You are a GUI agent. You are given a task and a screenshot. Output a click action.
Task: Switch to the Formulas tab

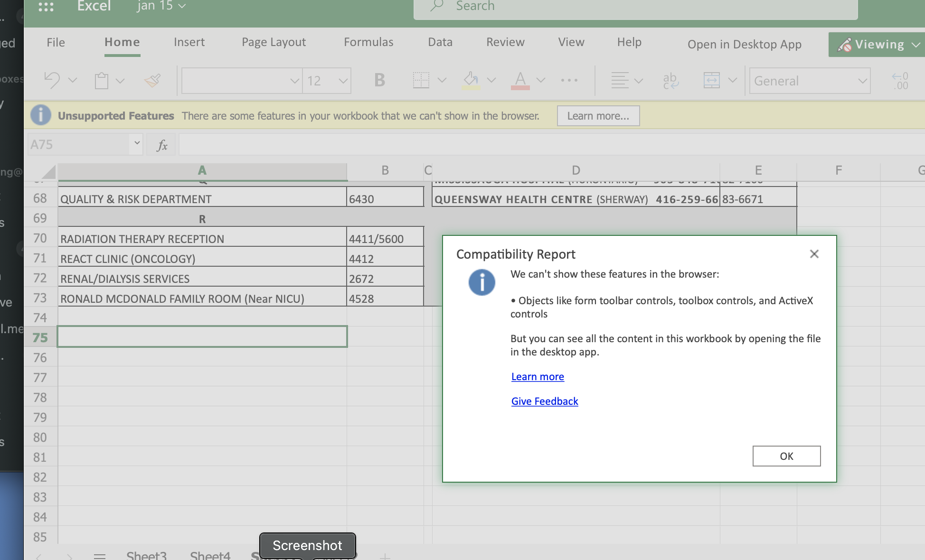point(368,42)
